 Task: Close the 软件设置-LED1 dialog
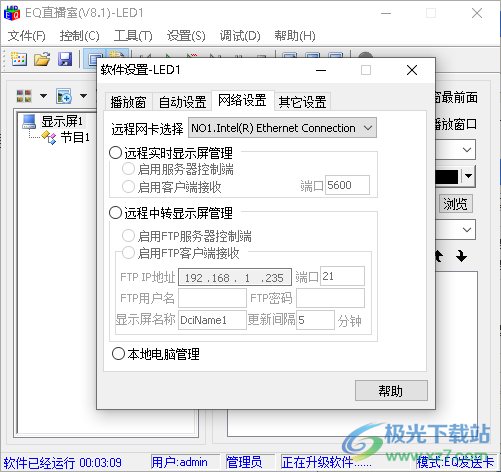tap(412, 70)
